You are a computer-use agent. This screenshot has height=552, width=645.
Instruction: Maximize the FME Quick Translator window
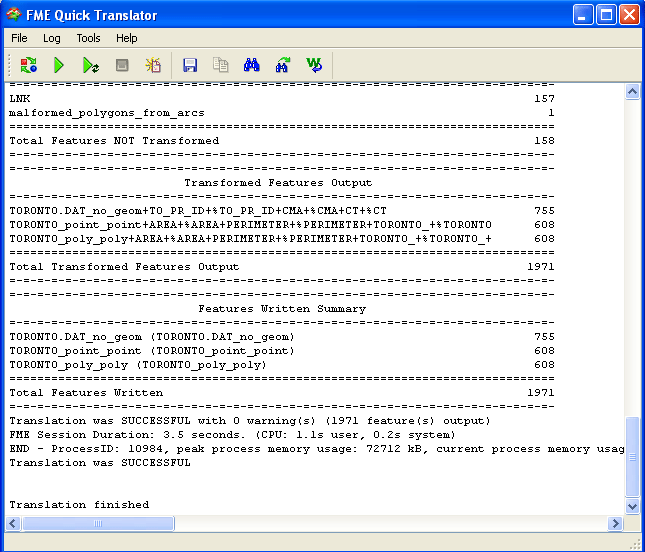coord(606,15)
